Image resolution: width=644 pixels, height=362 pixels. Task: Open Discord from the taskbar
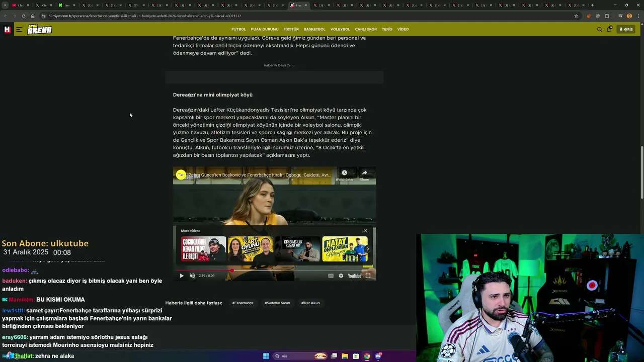[x=378, y=356]
